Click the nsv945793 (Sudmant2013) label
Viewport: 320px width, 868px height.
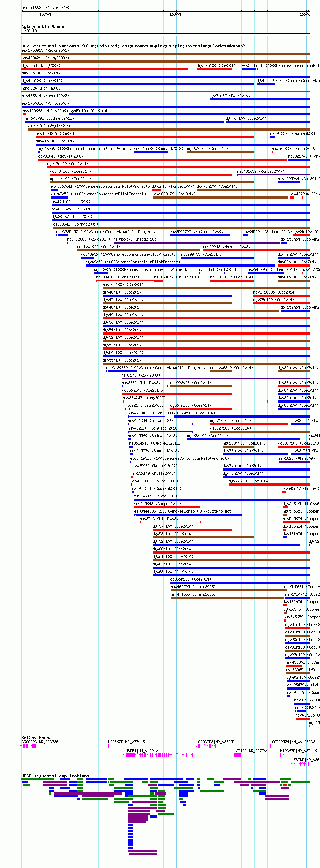click(49, 118)
